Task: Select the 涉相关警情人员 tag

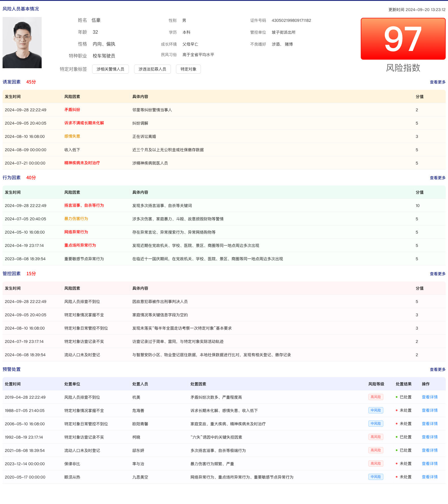Action: click(x=111, y=69)
